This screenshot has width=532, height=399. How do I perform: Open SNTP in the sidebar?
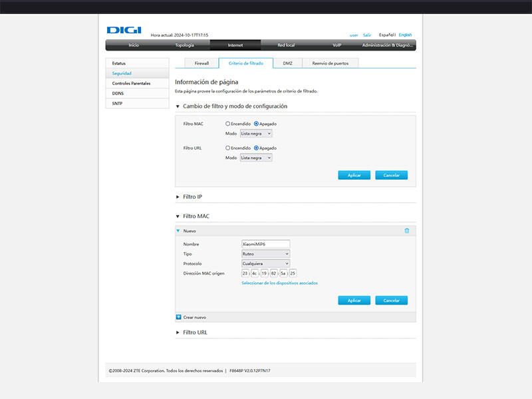[137, 103]
